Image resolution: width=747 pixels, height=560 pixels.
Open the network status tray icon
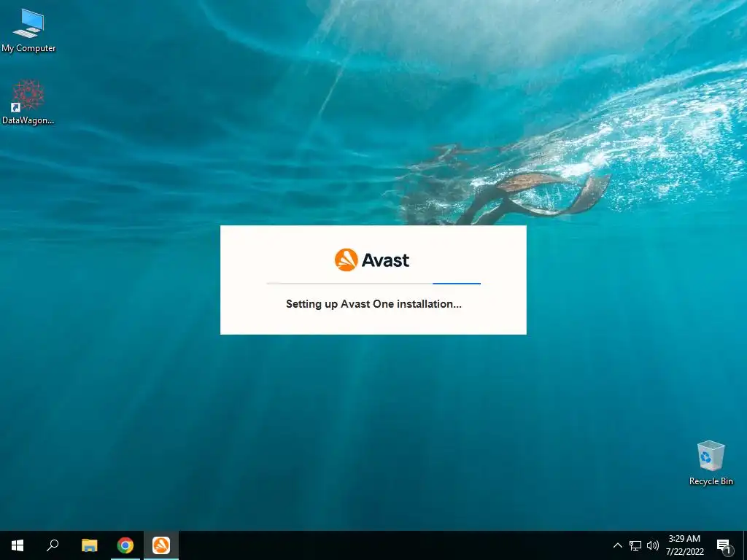635,545
